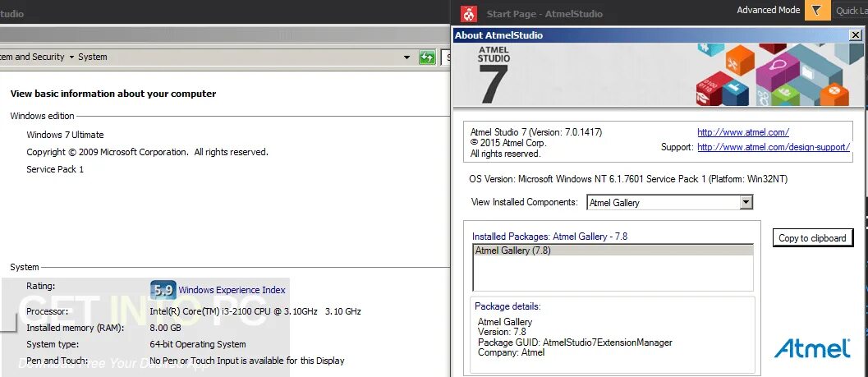Viewport: 868px width, 377px height.
Task: Close the About AtmelStudio dialog
Action: pyautogui.click(x=855, y=34)
